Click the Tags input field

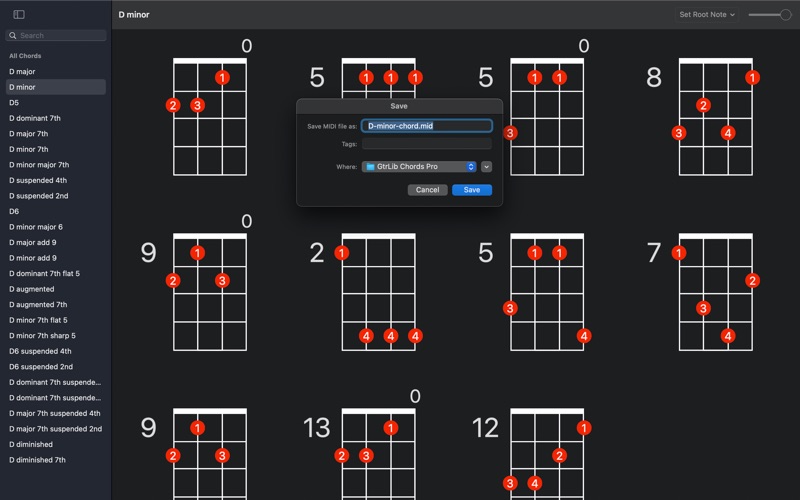click(426, 144)
